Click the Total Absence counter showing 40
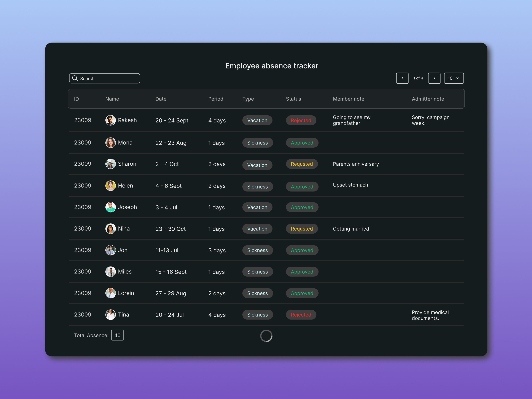This screenshot has width=532, height=399. pyautogui.click(x=117, y=335)
